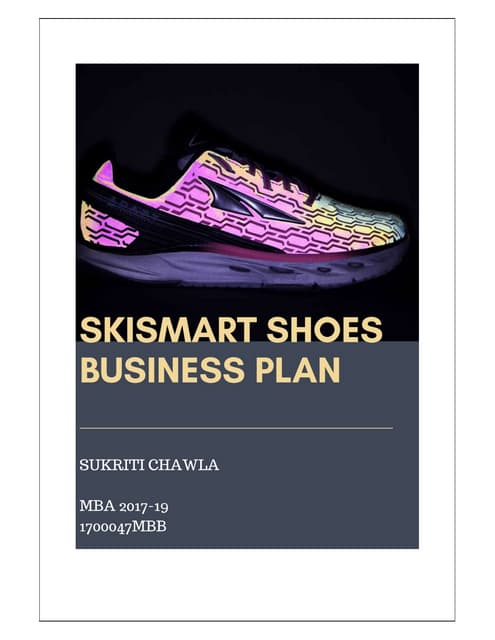Click the word SKISMART in the title

coord(169,329)
